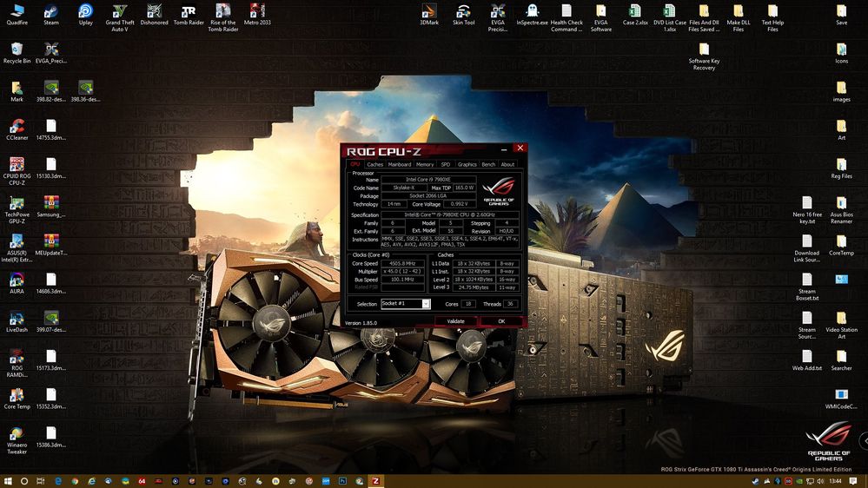Image resolution: width=868 pixels, height=488 pixels.
Task: Select the Skin Tool desktop icon
Action: point(463,15)
